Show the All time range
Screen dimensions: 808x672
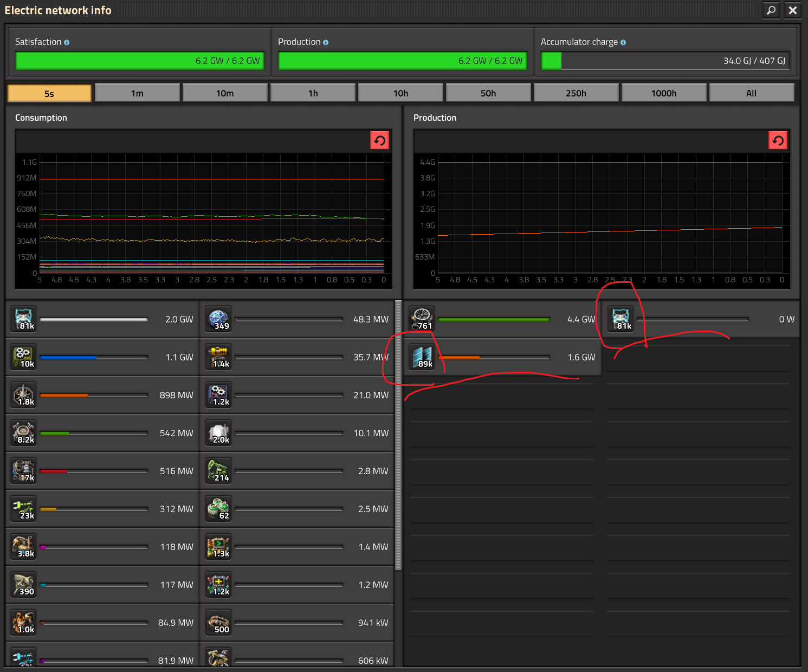752,93
